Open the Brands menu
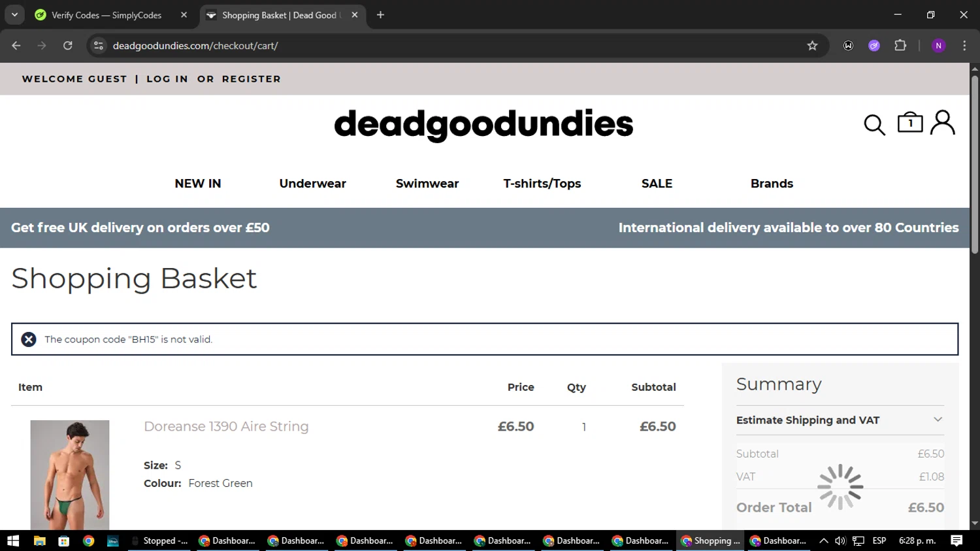 tap(772, 184)
